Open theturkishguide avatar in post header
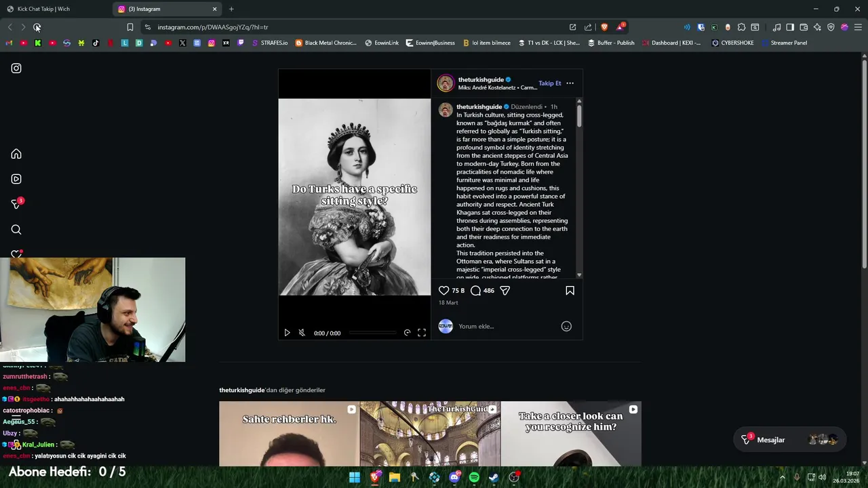 [446, 83]
